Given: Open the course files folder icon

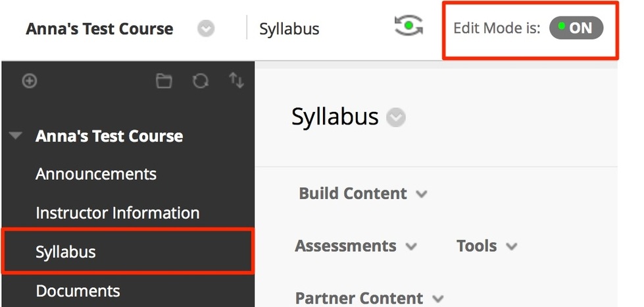Looking at the screenshot, I should tap(164, 81).
